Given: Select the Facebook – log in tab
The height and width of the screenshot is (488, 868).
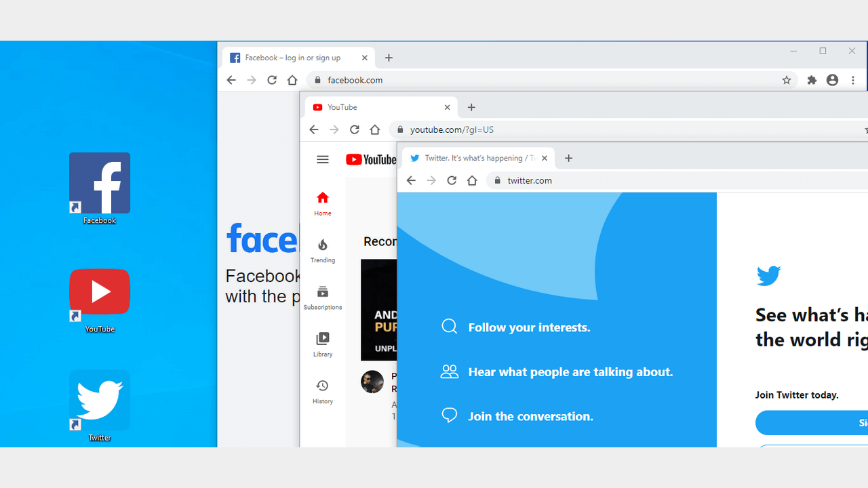Looking at the screenshot, I should (292, 58).
